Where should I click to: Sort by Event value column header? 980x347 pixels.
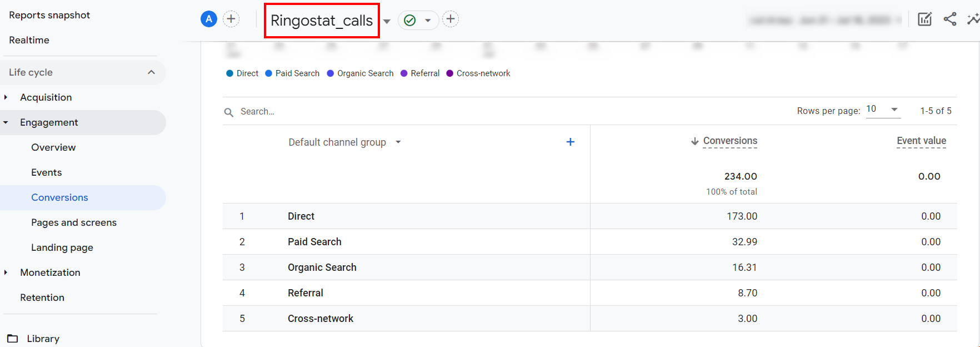tap(921, 141)
